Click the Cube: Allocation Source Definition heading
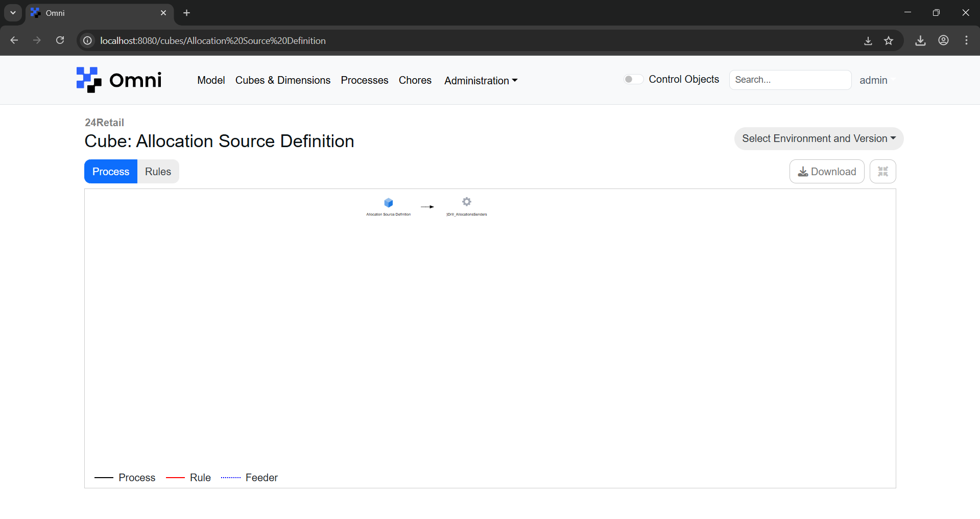Image resolution: width=980 pixels, height=519 pixels. click(219, 141)
